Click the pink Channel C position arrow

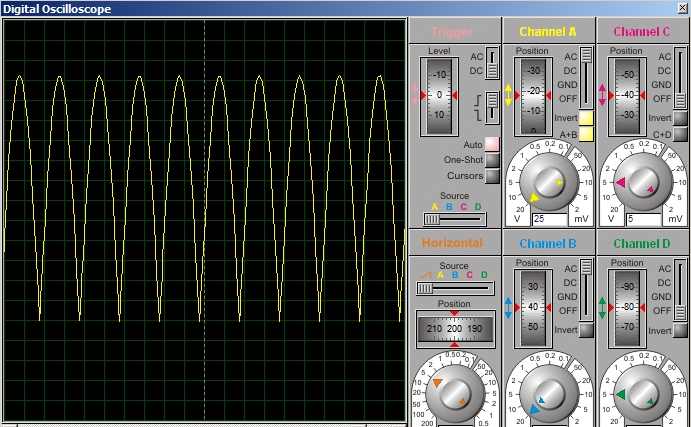click(x=602, y=95)
